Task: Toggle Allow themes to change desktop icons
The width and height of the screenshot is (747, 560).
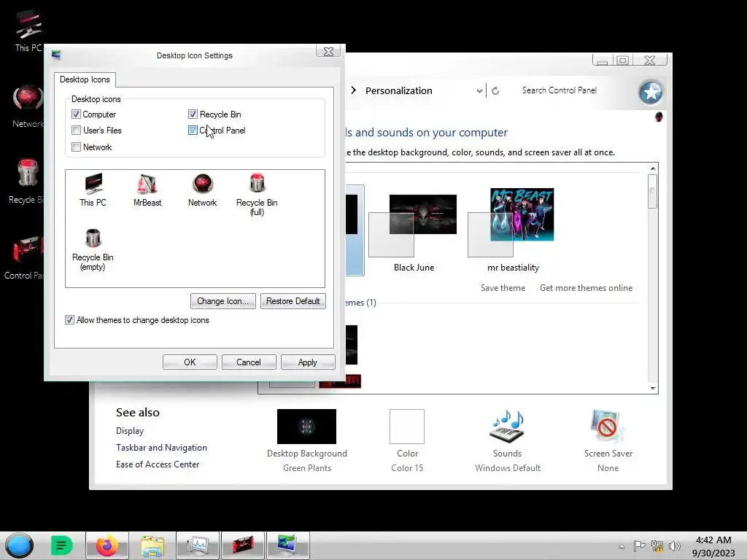Action: coord(69,320)
